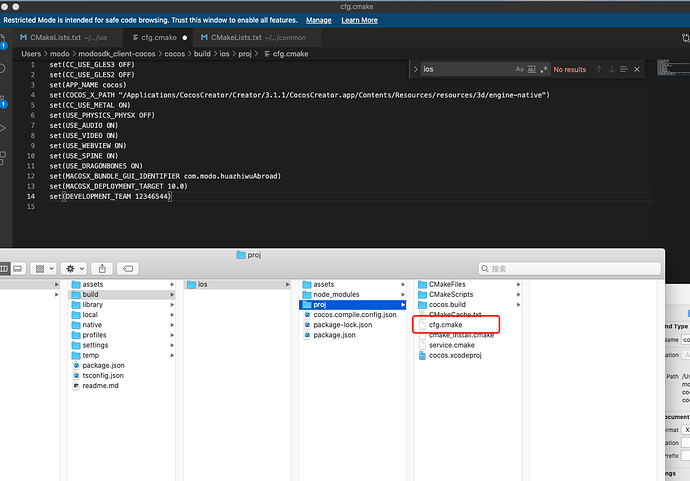Click 'modosdk_client-cocos' in the breadcrumb
Image resolution: width=690 pixels, height=481 pixels.
[117, 54]
